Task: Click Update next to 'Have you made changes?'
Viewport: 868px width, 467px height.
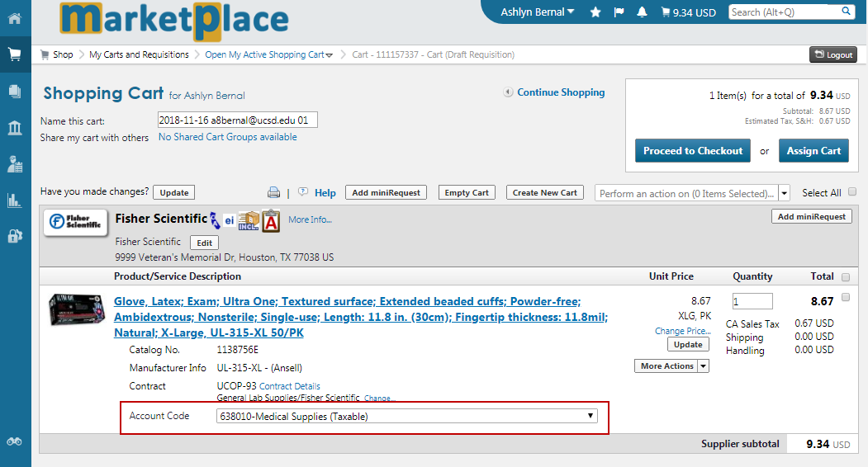Action: click(x=173, y=192)
